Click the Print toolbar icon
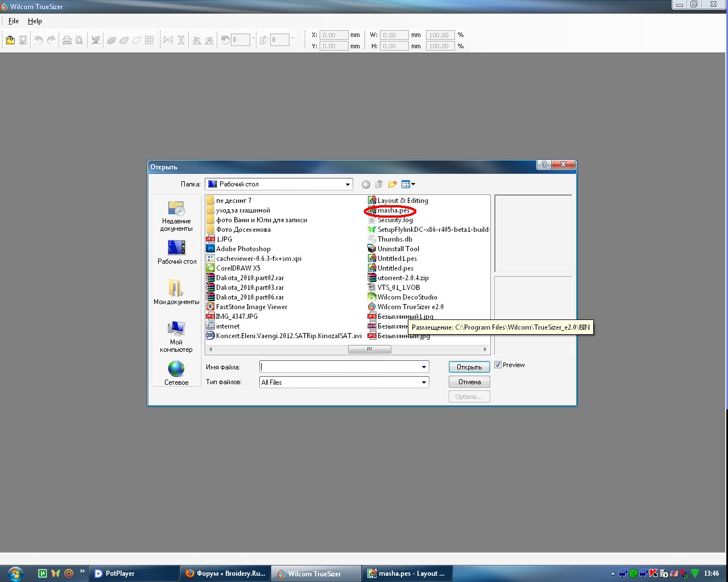This screenshot has height=582, width=728. pyautogui.click(x=67, y=40)
